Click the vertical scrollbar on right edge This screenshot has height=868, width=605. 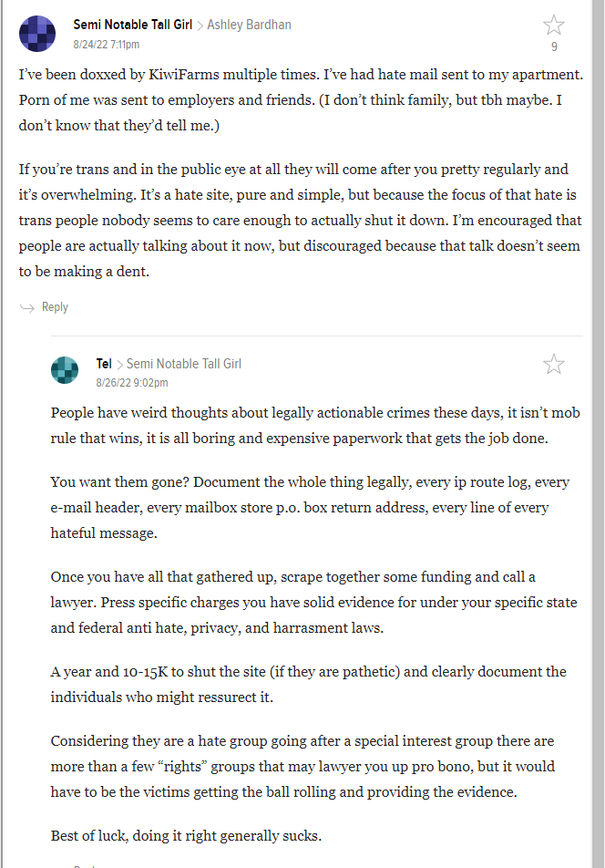(x=598, y=434)
